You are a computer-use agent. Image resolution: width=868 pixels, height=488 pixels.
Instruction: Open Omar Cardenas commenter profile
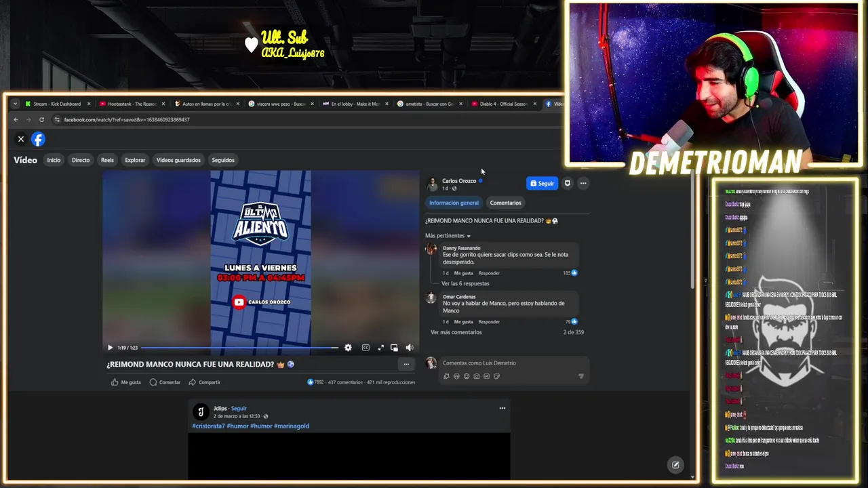[459, 297]
